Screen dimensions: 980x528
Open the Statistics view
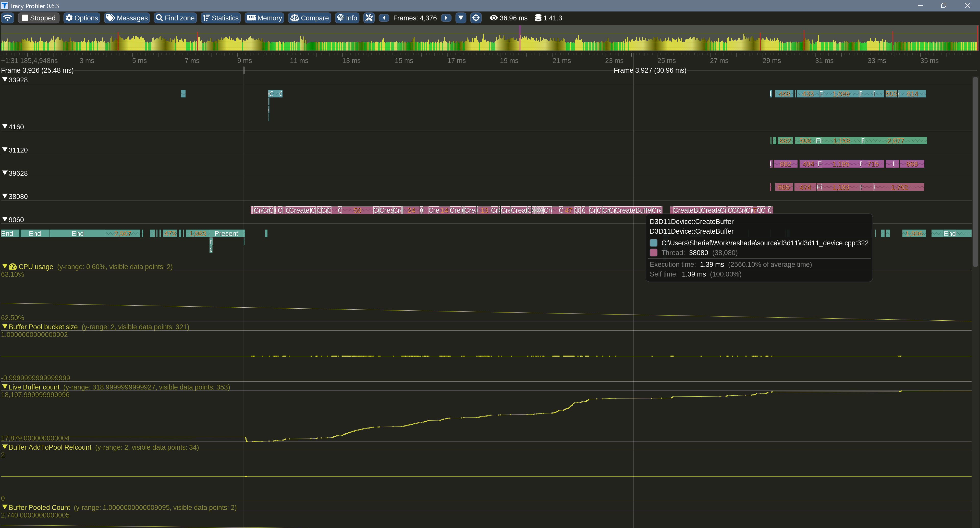(220, 18)
